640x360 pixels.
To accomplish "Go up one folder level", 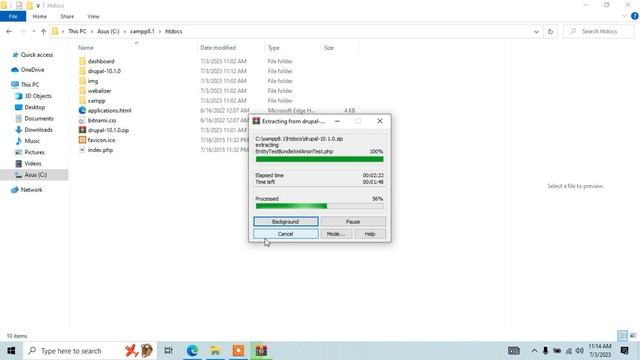I will [x=43, y=31].
